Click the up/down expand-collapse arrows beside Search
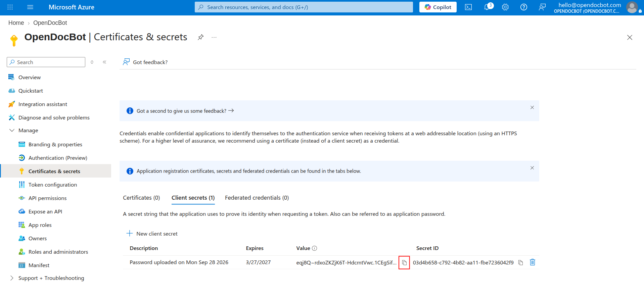 pyautogui.click(x=92, y=62)
